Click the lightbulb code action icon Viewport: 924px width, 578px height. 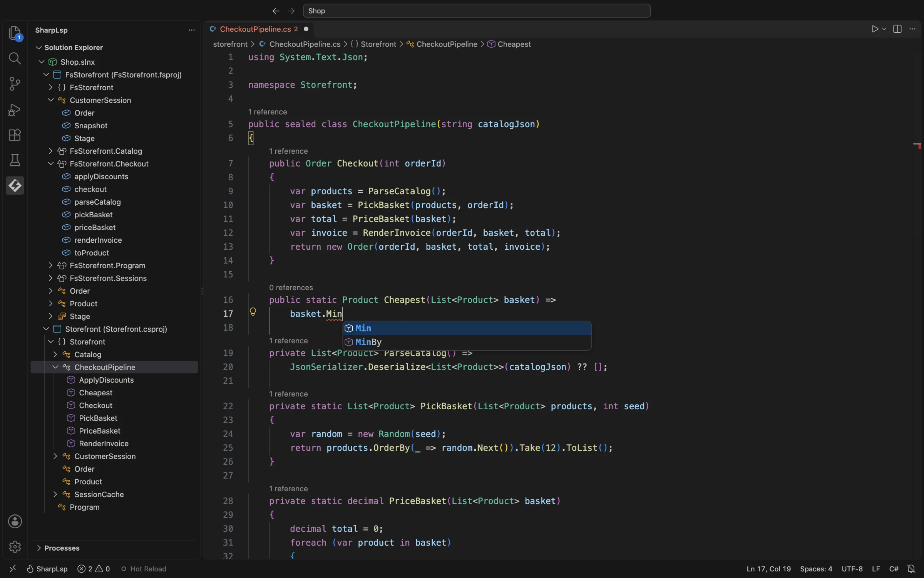pos(253,312)
